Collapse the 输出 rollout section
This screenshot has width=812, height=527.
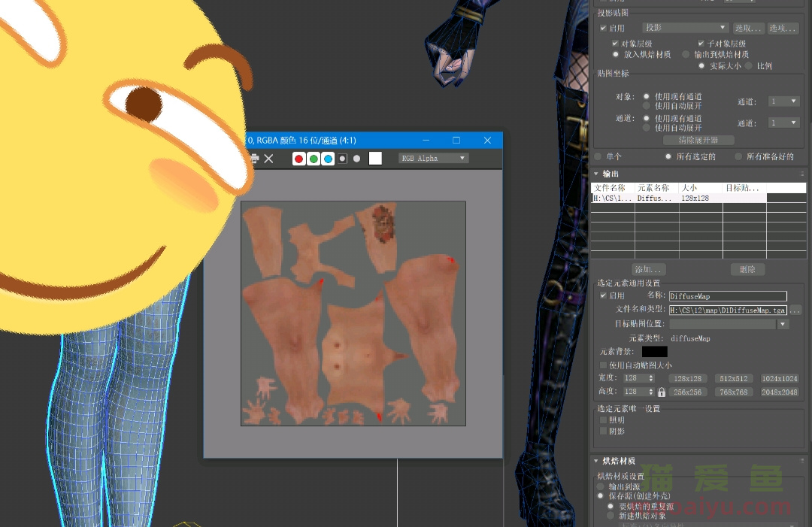click(597, 174)
